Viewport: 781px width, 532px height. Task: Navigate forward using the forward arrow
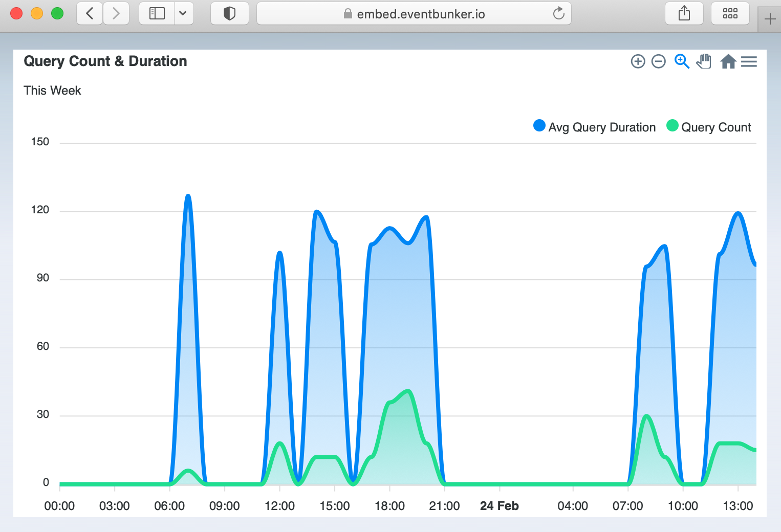click(x=116, y=13)
